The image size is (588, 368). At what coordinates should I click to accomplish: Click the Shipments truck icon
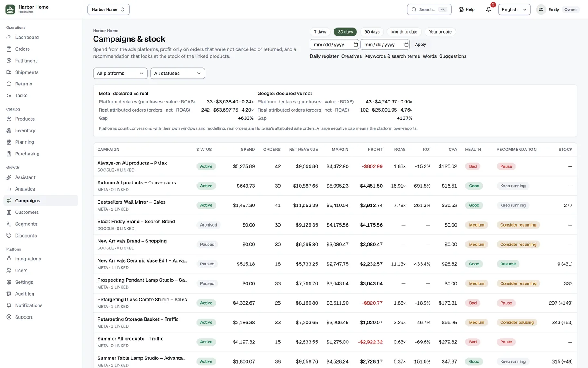point(9,72)
